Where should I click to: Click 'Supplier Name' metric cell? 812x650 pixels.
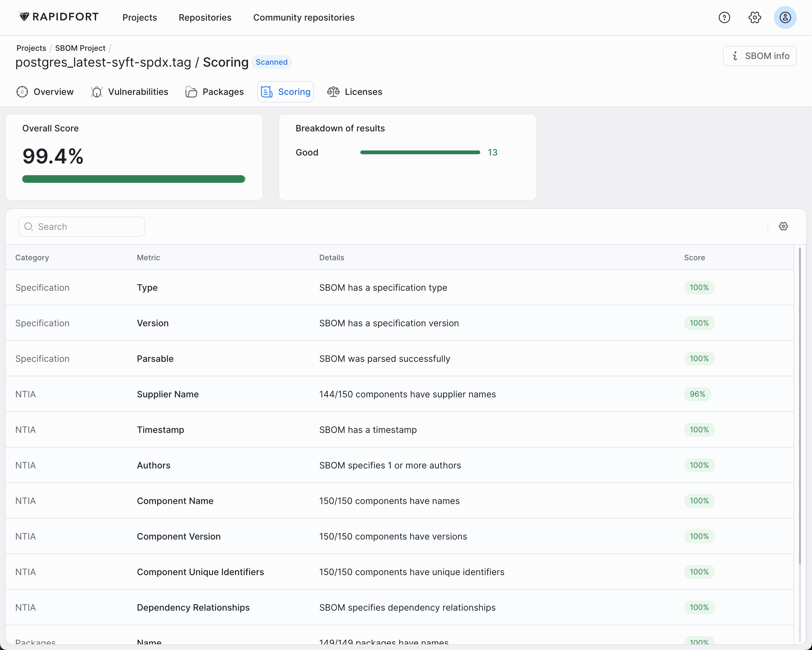167,394
